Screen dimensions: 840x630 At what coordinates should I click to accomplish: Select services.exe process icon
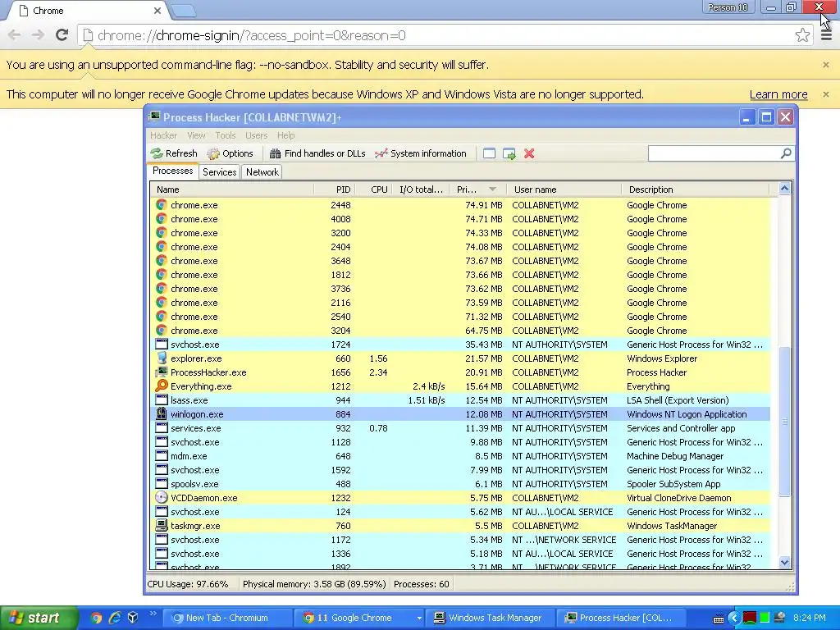point(162,428)
